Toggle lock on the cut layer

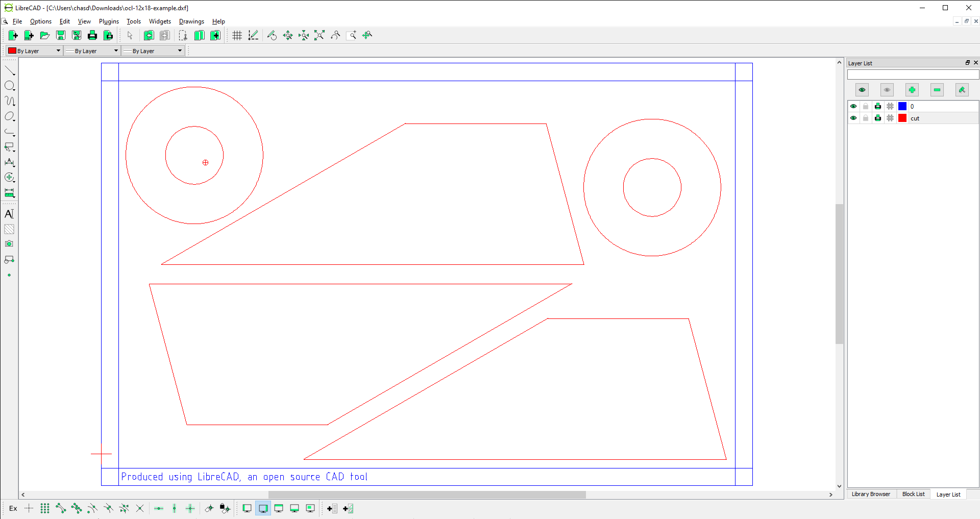[x=866, y=118]
